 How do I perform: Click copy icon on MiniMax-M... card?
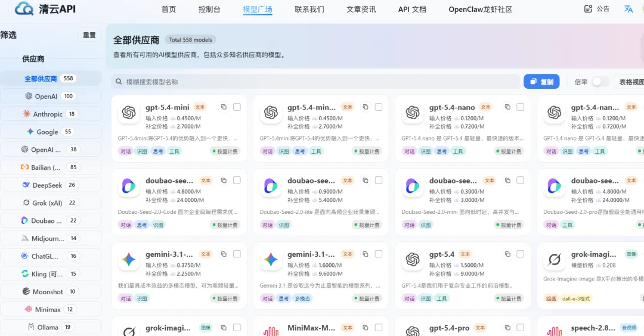(x=365, y=328)
